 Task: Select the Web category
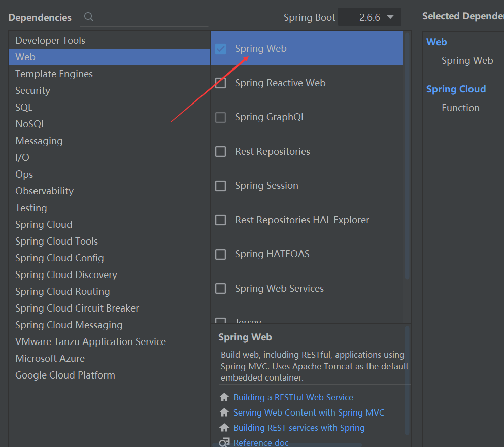click(x=109, y=57)
